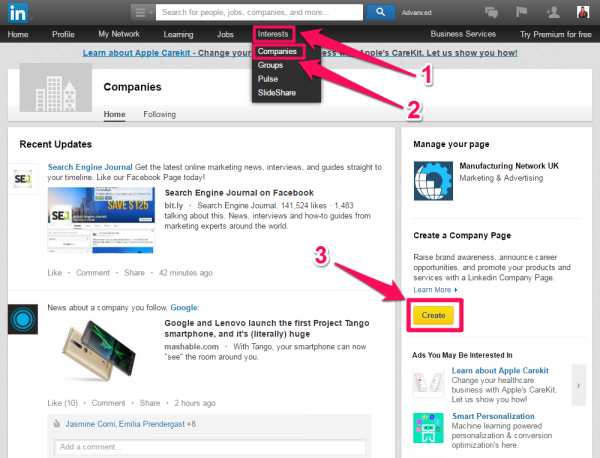Open the add connections person icon
The height and width of the screenshot is (458, 600).
553,12
